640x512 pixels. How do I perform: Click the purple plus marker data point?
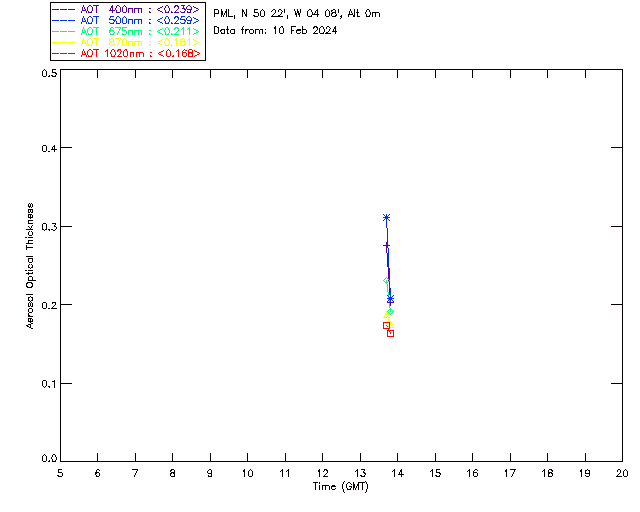pos(386,246)
